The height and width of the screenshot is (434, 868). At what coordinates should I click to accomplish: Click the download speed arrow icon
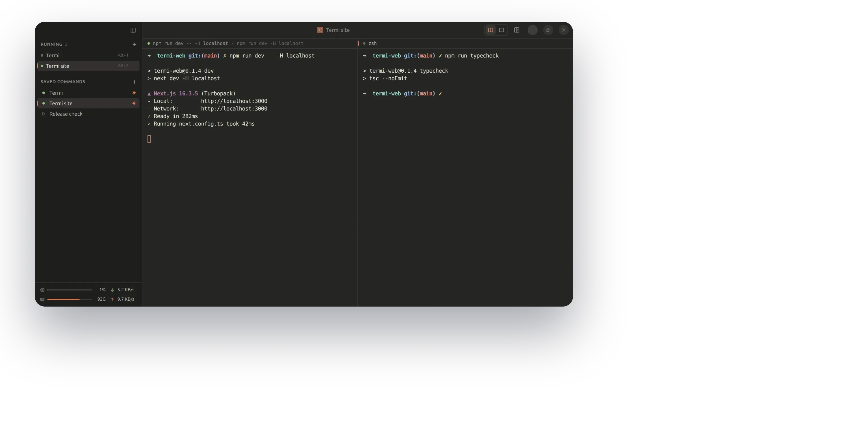pyautogui.click(x=112, y=290)
